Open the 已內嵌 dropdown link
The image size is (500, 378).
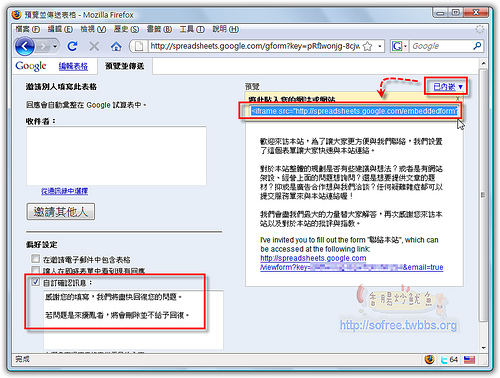[x=448, y=87]
